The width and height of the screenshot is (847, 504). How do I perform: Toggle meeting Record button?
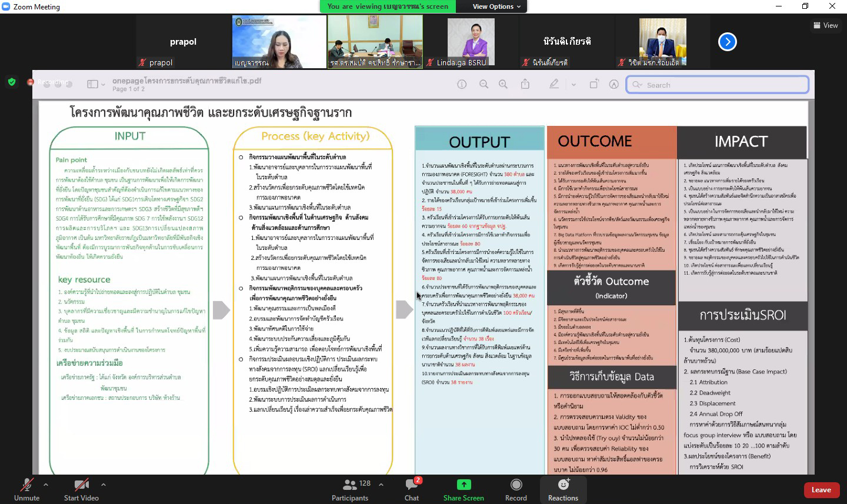coord(516,489)
